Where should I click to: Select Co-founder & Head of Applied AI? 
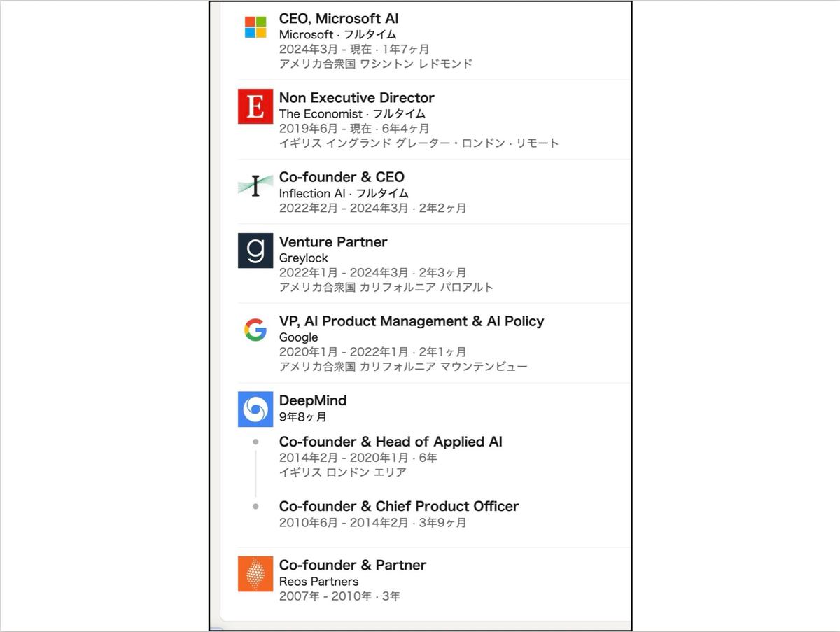coord(391,442)
